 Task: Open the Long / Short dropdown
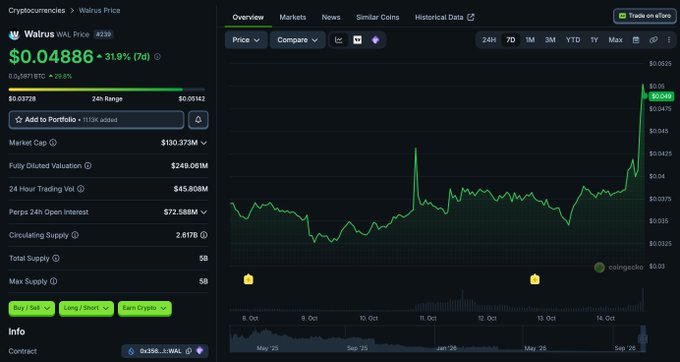tap(86, 308)
